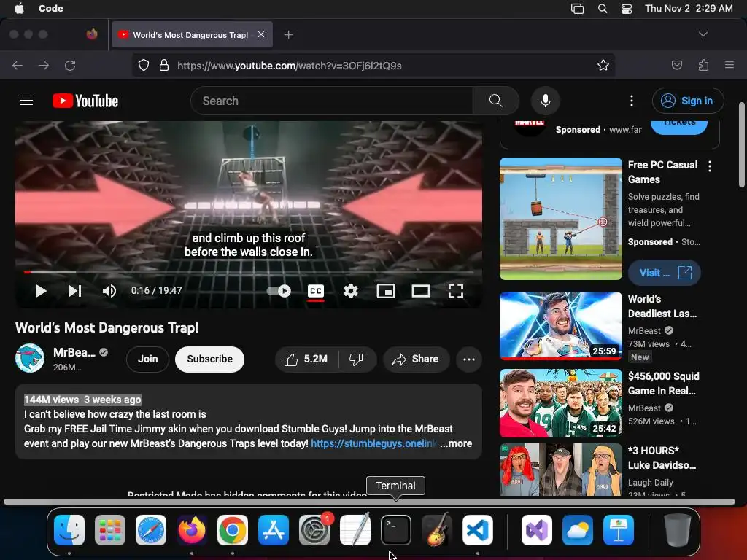Open Firefox application menu
The width and height of the screenshot is (747, 560).
(x=729, y=65)
